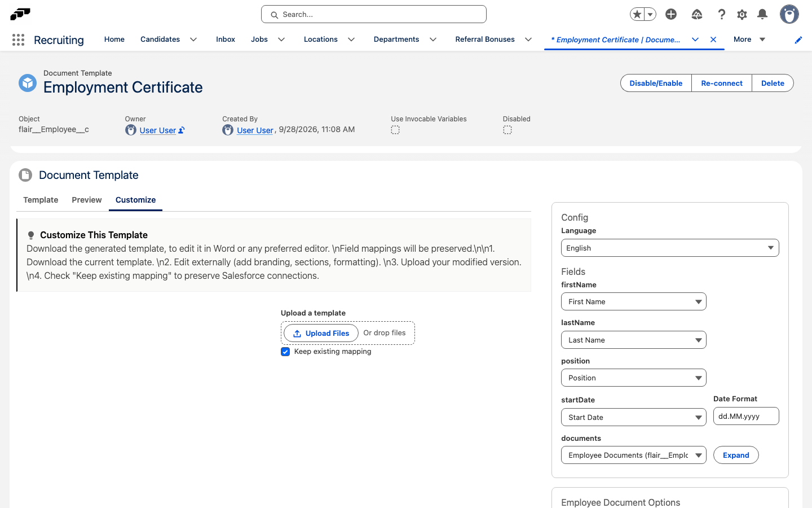Screen dimensions: 812x508
Task: Open the documents field dropdown
Action: coord(634,455)
